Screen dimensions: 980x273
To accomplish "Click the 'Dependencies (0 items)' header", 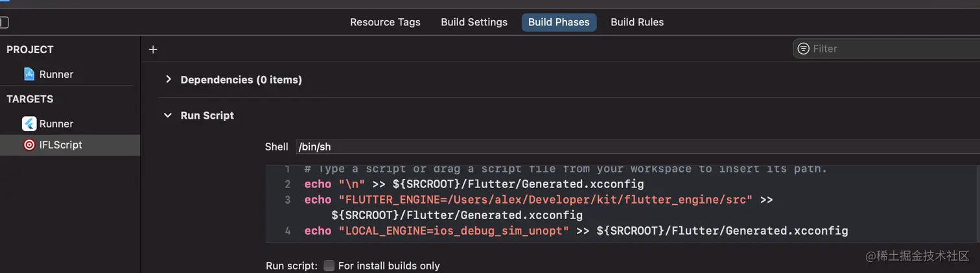I will 241,80.
